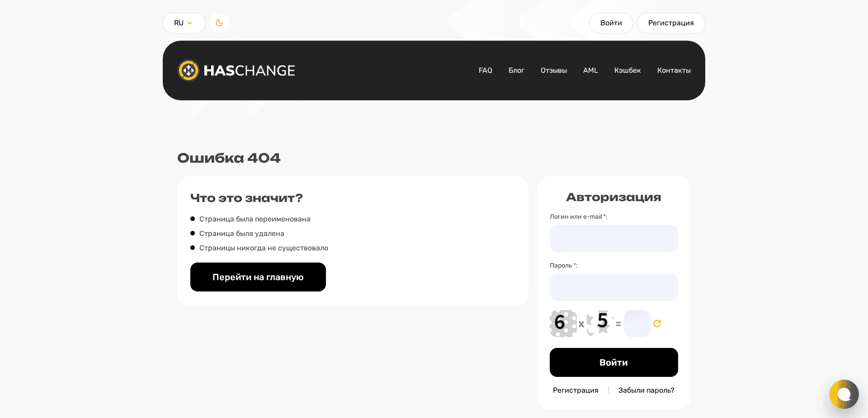Refresh the captcha with the reload icon

657,324
